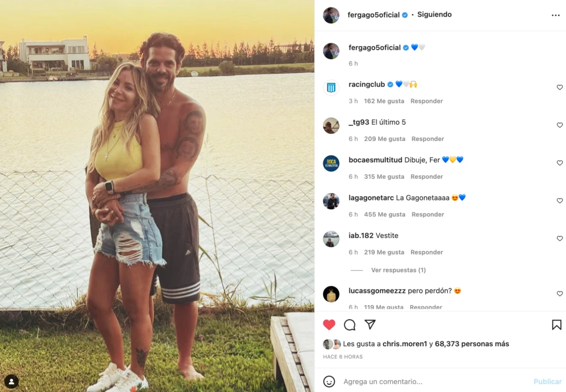The height and width of the screenshot is (392, 566).
Task: Open racingclub profile avatar
Action: click(x=331, y=87)
